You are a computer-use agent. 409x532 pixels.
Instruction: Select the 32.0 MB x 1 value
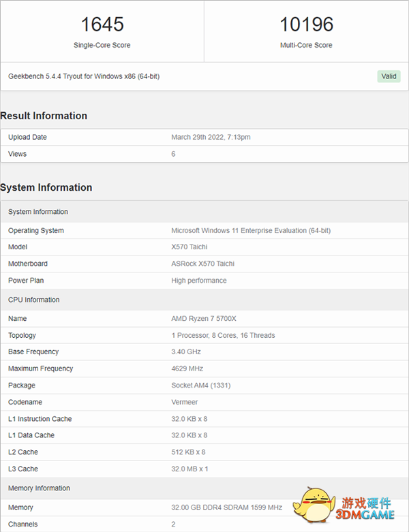190,469
